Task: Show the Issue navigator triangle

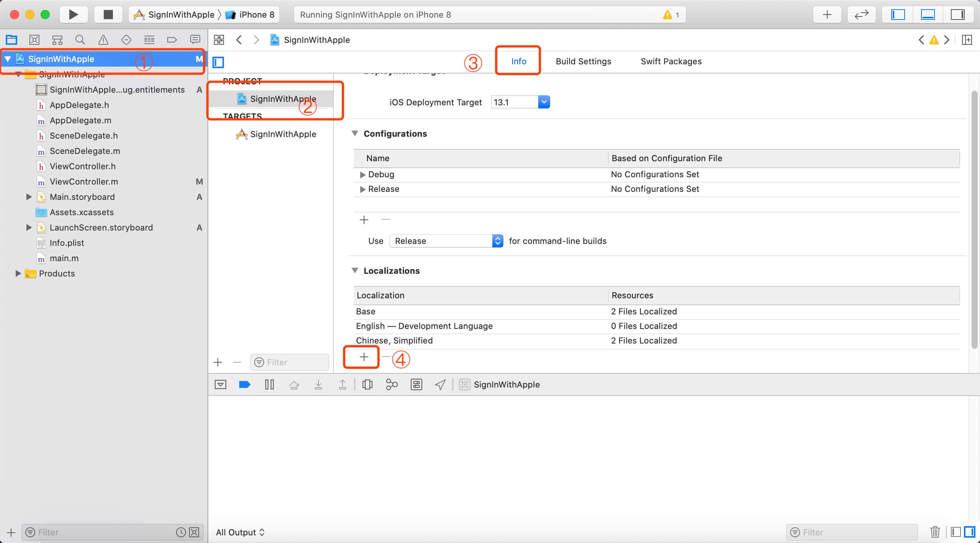Action: [x=103, y=39]
